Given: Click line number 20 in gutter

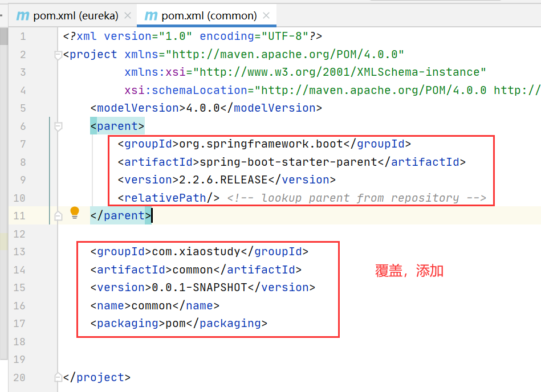Looking at the screenshot, I should (19, 378).
